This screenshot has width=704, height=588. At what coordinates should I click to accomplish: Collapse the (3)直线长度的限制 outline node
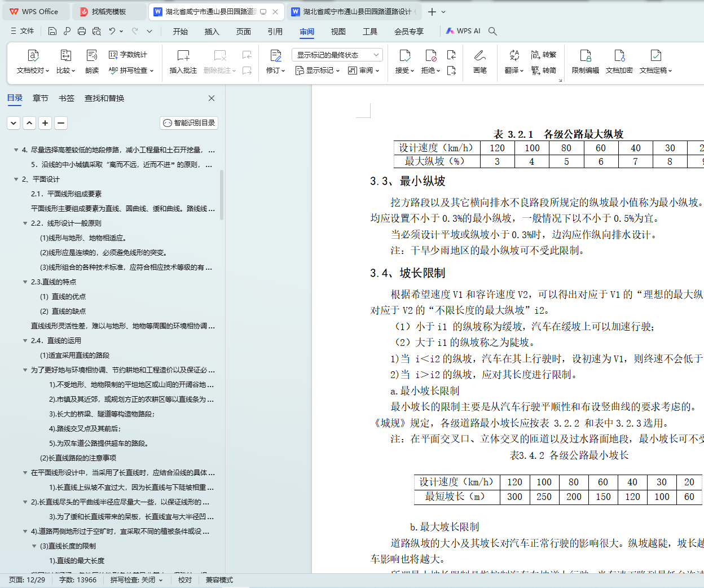coord(34,546)
